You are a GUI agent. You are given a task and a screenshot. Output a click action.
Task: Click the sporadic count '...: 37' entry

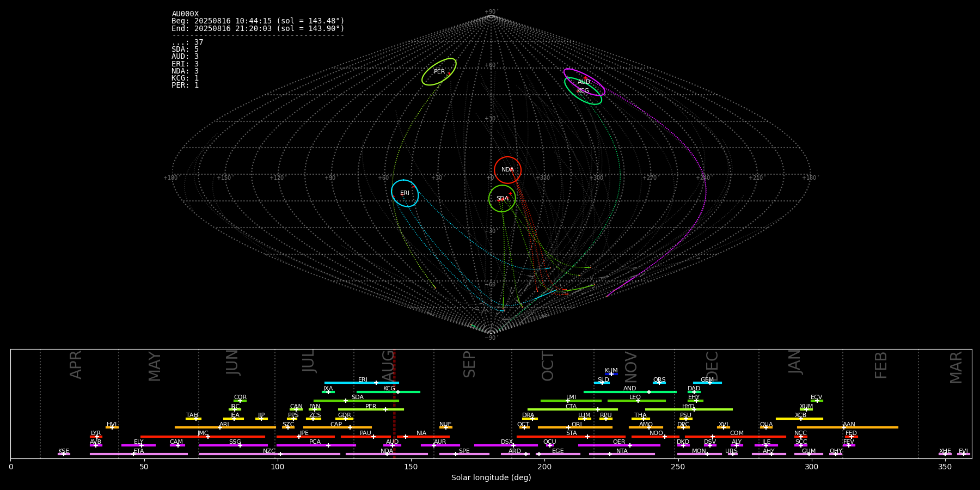tap(187, 42)
